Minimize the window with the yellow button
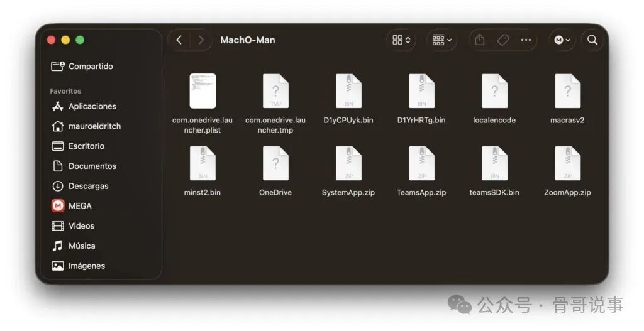This screenshot has width=644, height=331. click(65, 40)
